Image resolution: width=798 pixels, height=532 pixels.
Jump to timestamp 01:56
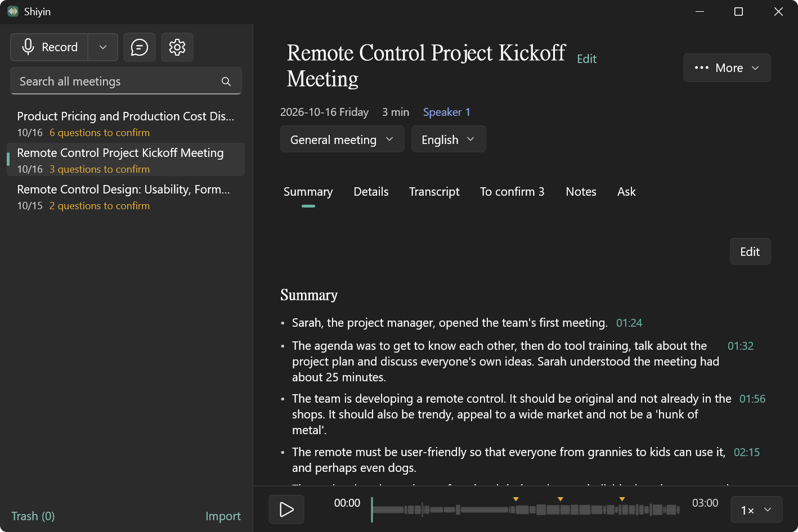click(752, 399)
